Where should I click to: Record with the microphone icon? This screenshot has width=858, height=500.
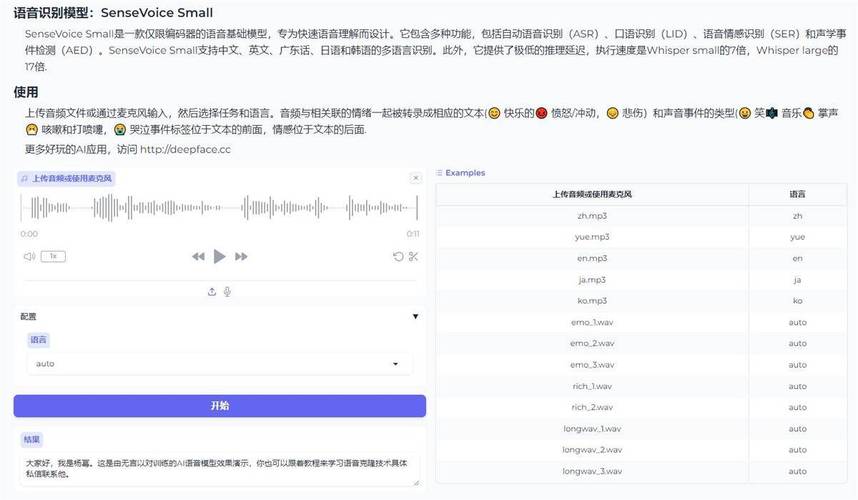(x=227, y=292)
